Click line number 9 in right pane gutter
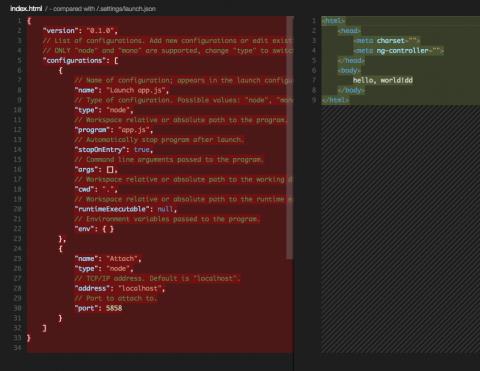The image size is (480, 371). click(x=314, y=100)
